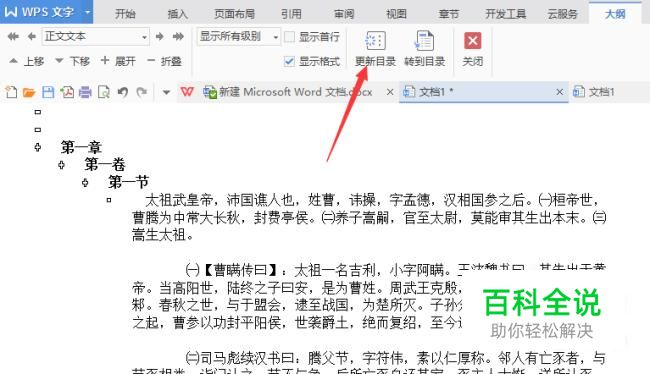Expand outline with 展开 button
The width and height of the screenshot is (650, 374).
[x=119, y=61]
